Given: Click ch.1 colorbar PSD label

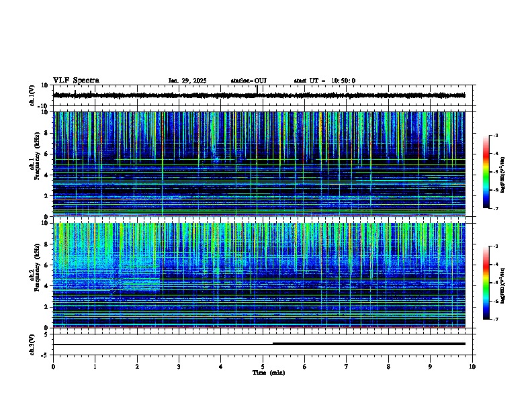Looking at the screenshot, I should (503, 175).
